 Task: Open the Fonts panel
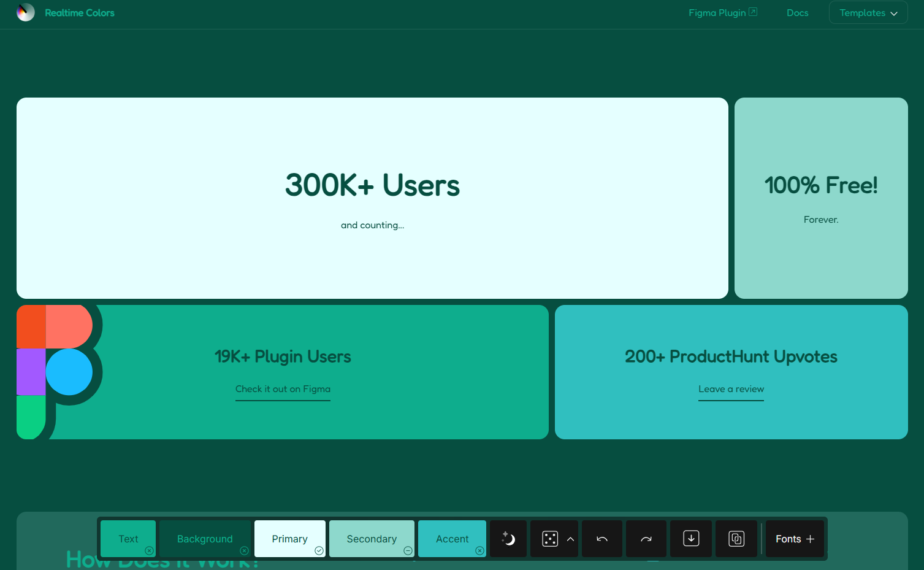tap(795, 539)
